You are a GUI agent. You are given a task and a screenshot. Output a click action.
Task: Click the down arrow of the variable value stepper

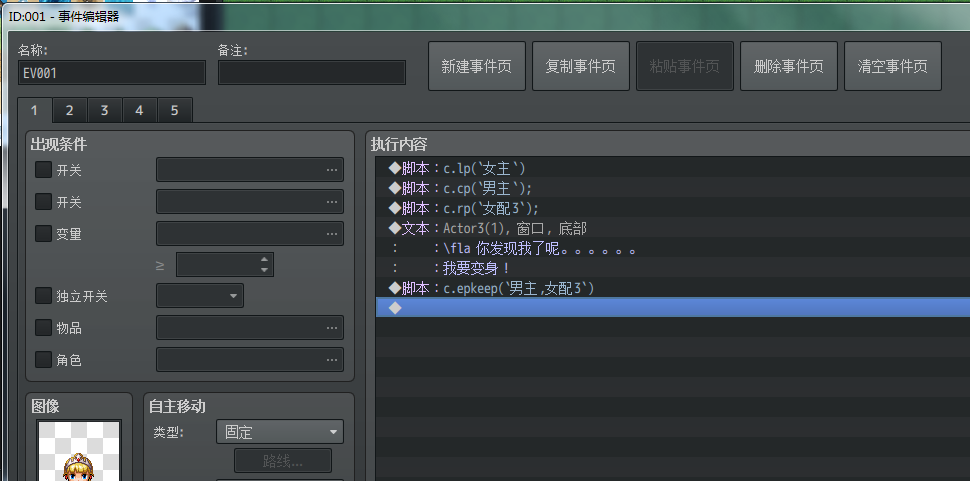[265, 270]
